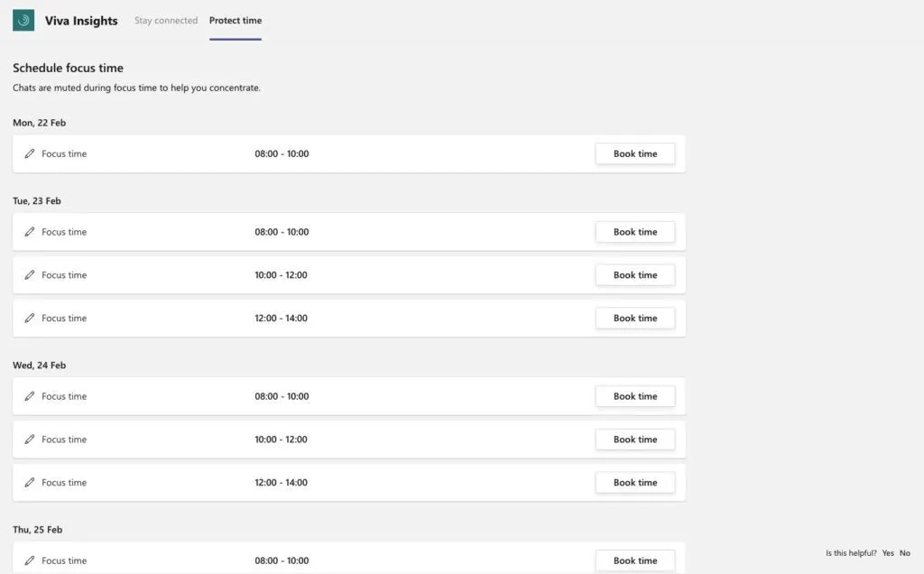Screen dimensions: 924x574
Task: Switch to the Stay connected tab
Action: pos(166,20)
